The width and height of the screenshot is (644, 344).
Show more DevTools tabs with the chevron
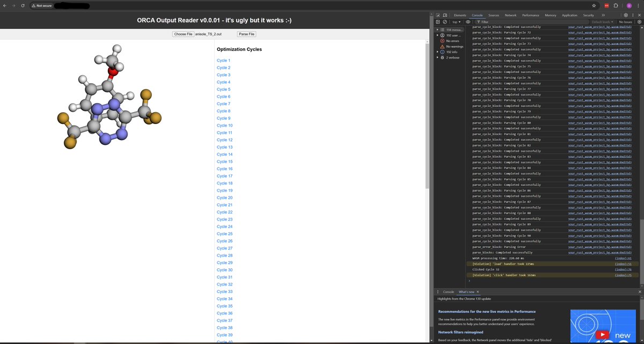click(x=603, y=15)
